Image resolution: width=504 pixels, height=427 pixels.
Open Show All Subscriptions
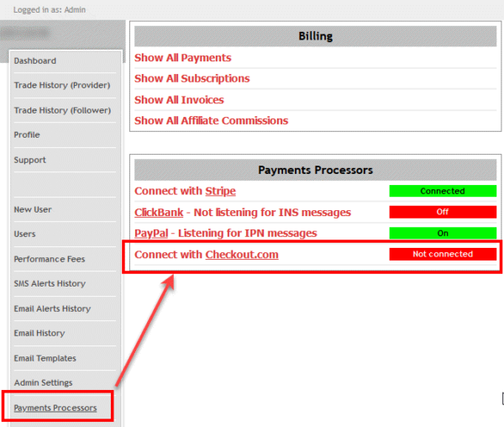pos(192,78)
